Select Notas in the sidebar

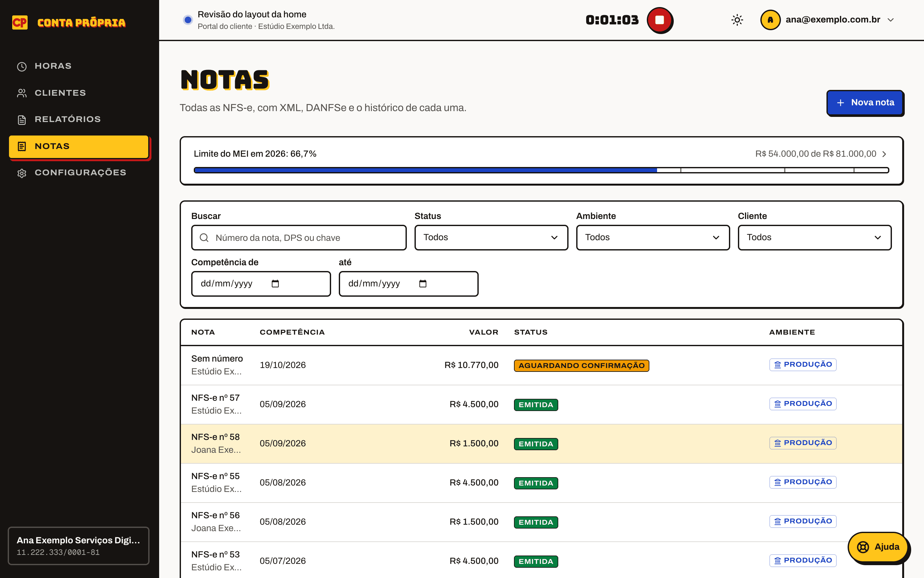(79, 146)
